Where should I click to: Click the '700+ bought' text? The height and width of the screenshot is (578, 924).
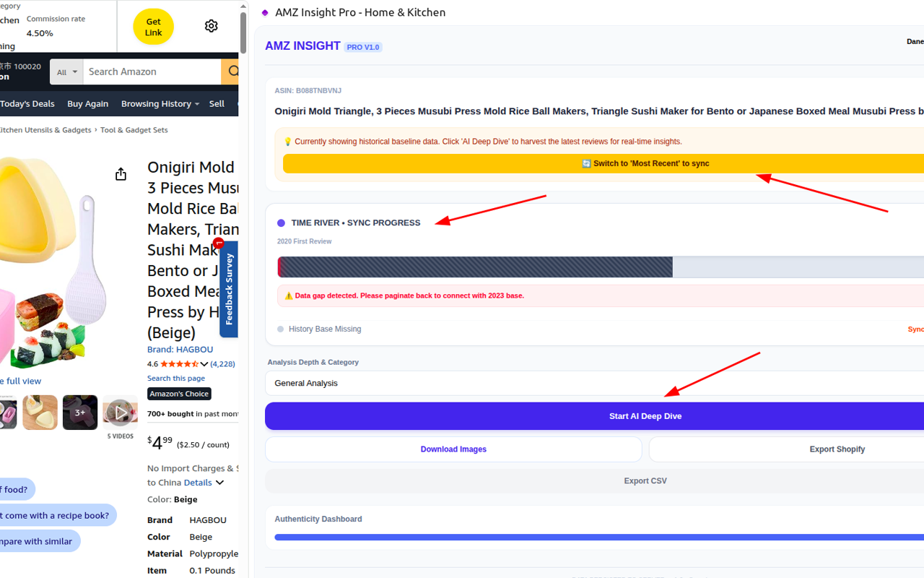coord(170,414)
